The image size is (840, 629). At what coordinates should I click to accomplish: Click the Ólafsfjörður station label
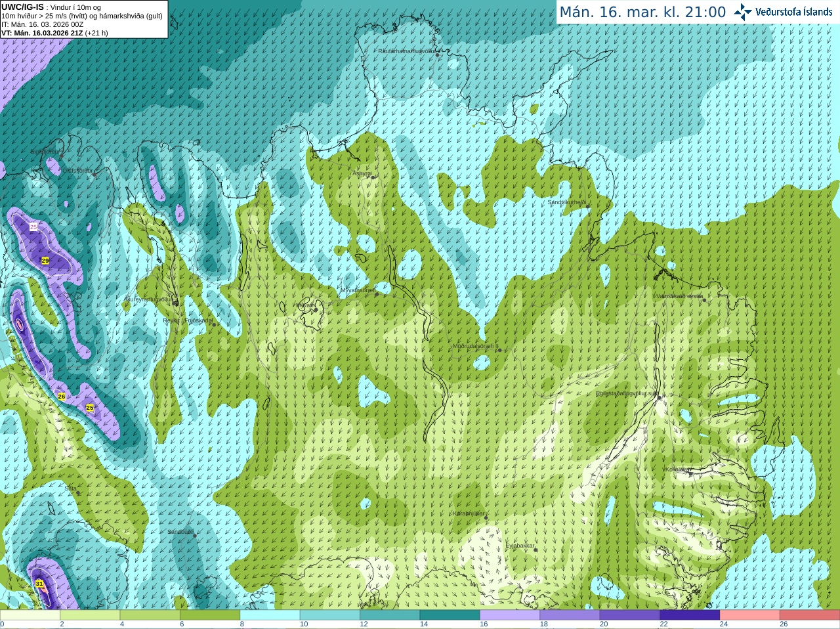coord(78,171)
